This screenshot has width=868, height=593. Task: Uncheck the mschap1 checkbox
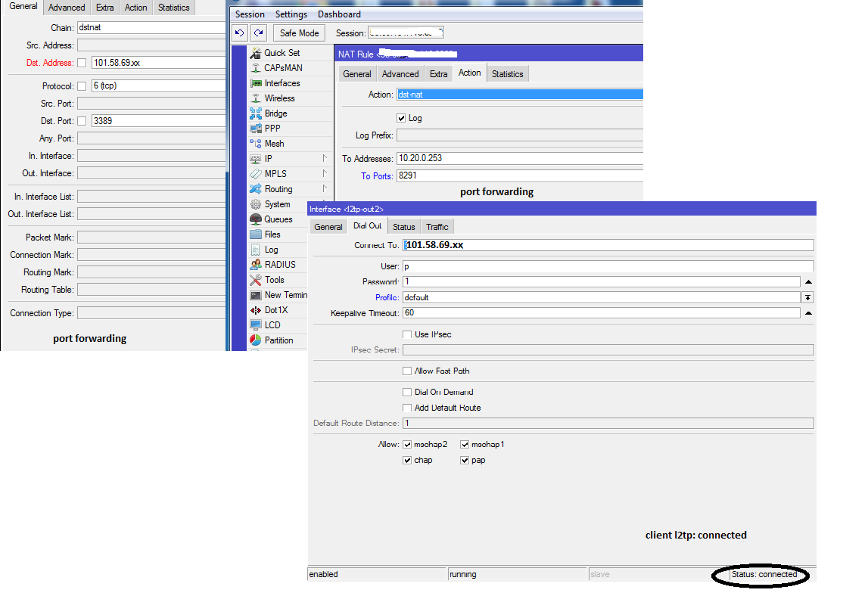(x=465, y=445)
